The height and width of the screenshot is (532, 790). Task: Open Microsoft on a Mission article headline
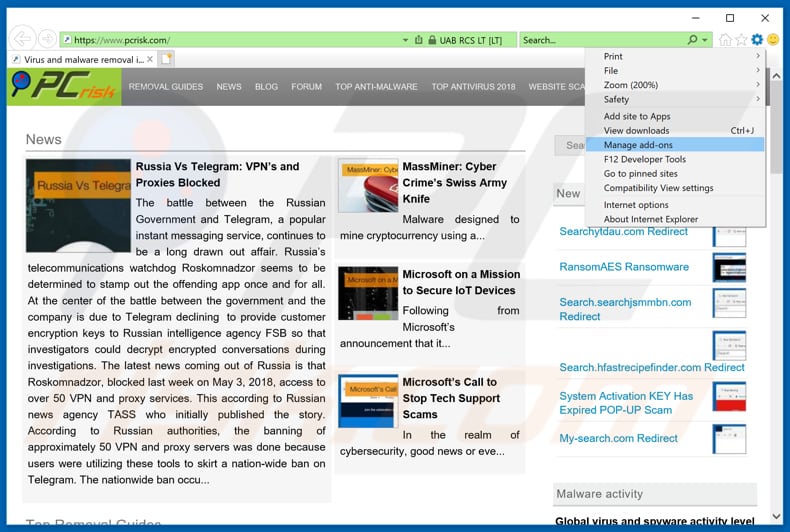[461, 282]
